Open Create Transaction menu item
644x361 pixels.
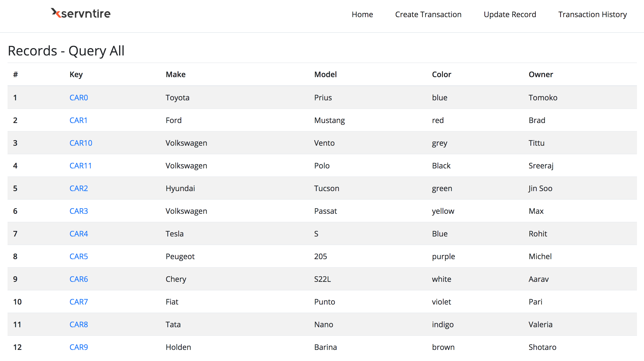click(428, 15)
